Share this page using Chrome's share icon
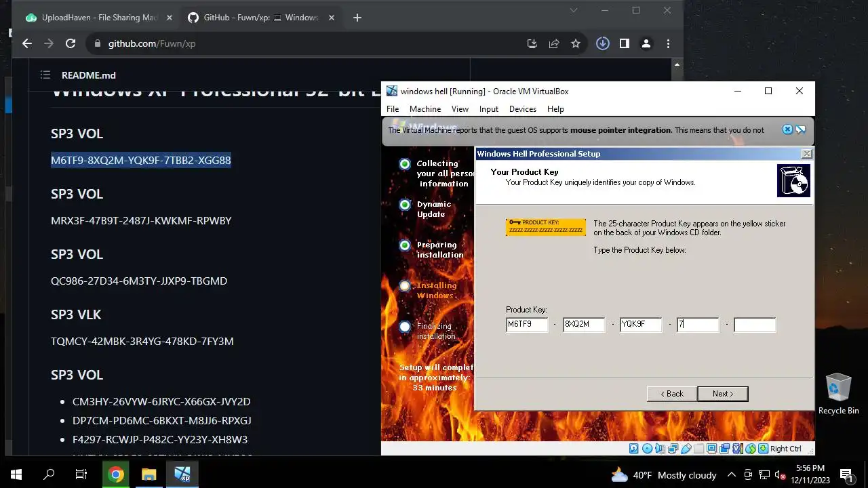Image resolution: width=868 pixels, height=488 pixels. 554,43
